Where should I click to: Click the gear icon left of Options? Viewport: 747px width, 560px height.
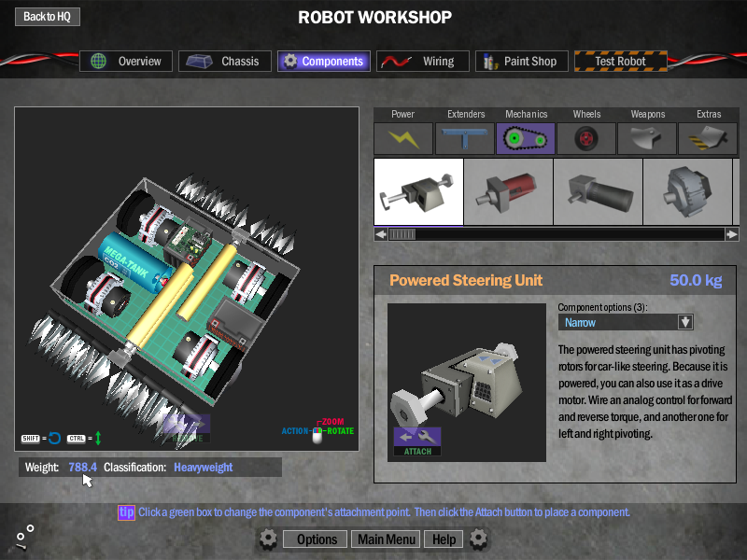click(268, 539)
